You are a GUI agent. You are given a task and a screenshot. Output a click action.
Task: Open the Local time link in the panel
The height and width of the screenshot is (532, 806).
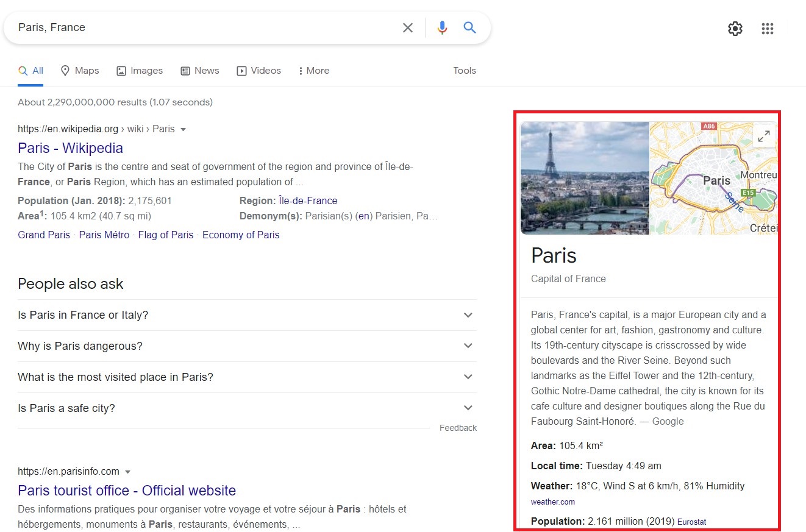pos(557,466)
